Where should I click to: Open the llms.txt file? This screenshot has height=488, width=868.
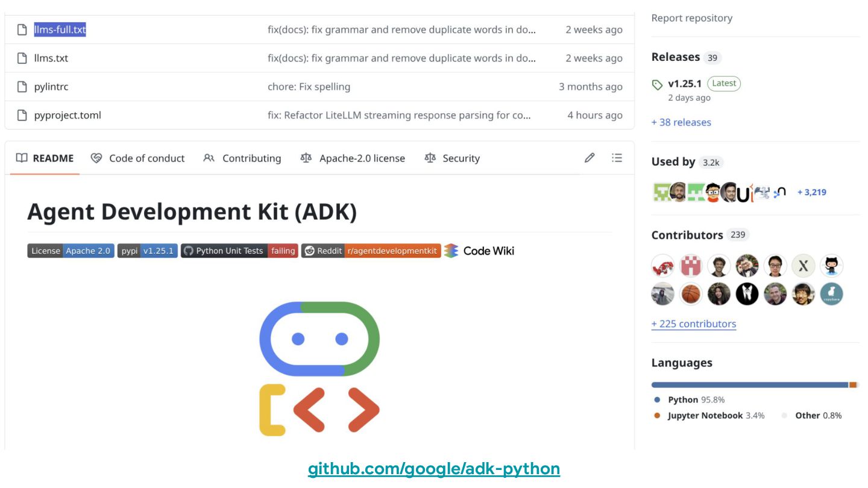point(51,58)
